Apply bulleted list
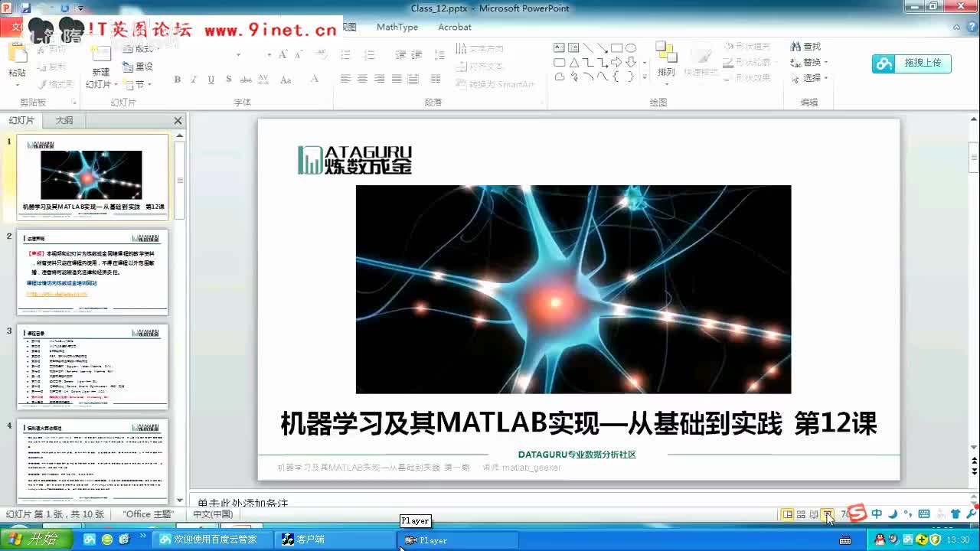This screenshot has height=551, width=980. pos(346,54)
